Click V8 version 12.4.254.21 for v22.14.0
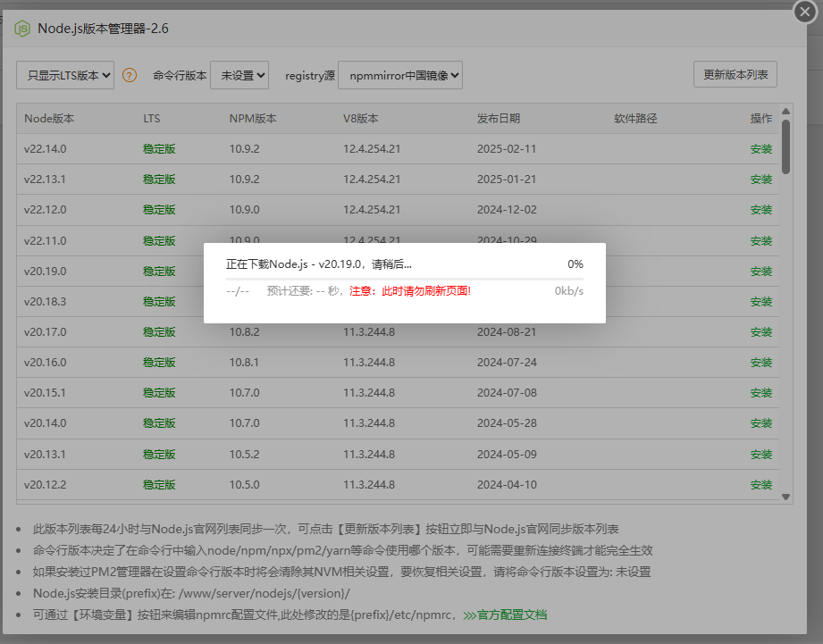Viewport: 823px width, 644px height. point(372,149)
